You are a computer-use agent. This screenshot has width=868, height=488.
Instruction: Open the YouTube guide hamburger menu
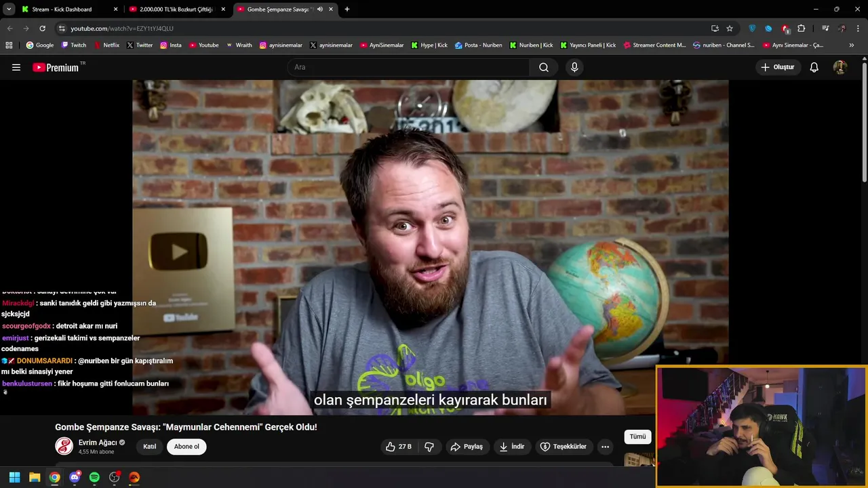[16, 67]
